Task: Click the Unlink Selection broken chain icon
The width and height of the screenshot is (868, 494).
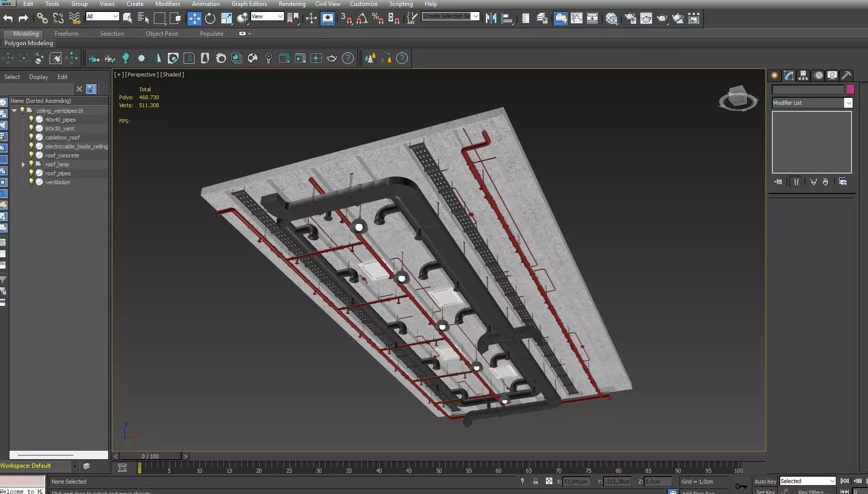Action: [58, 18]
